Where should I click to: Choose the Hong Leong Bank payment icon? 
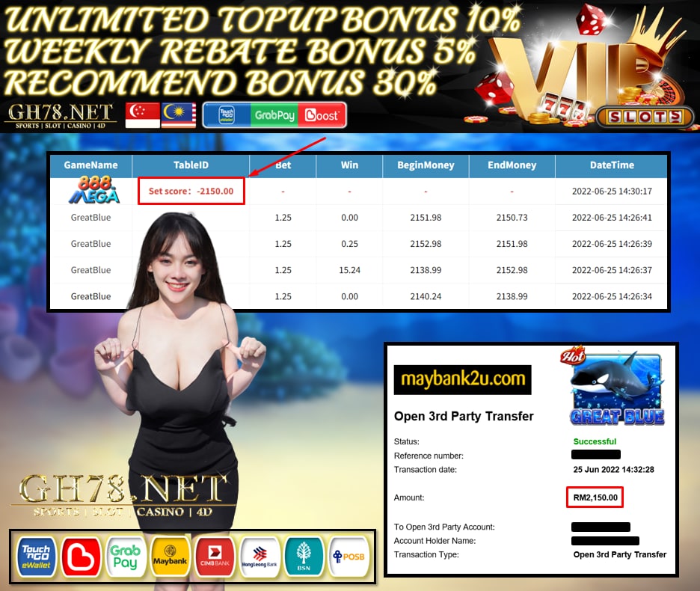point(260,557)
